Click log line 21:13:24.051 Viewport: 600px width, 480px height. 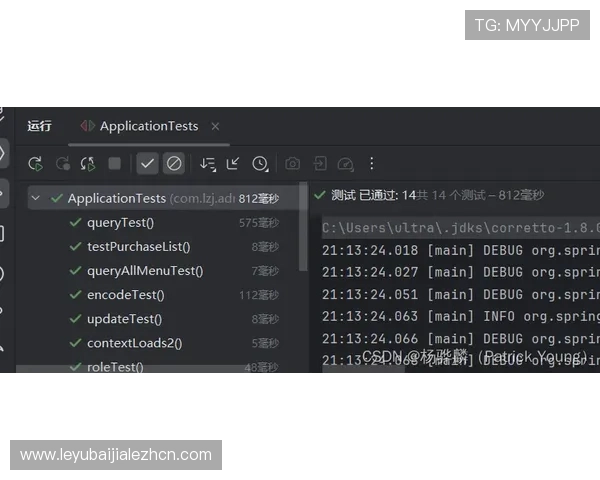coord(461,294)
